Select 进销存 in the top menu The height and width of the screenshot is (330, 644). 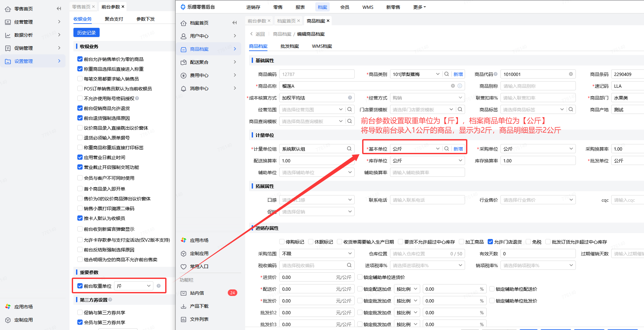coord(253,7)
